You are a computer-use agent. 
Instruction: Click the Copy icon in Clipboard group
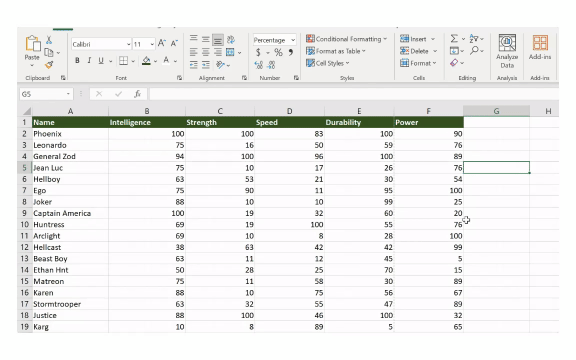(48, 52)
